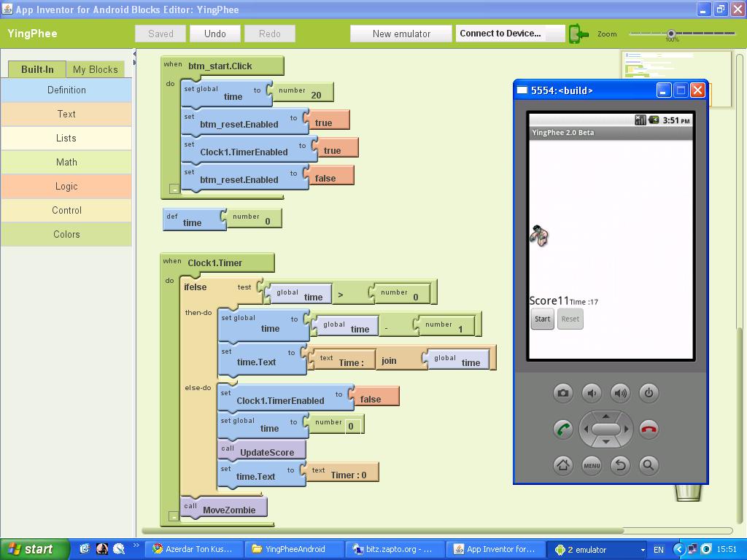The width and height of the screenshot is (747, 560).
Task: Click the D-pad center button
Action: [x=605, y=429]
